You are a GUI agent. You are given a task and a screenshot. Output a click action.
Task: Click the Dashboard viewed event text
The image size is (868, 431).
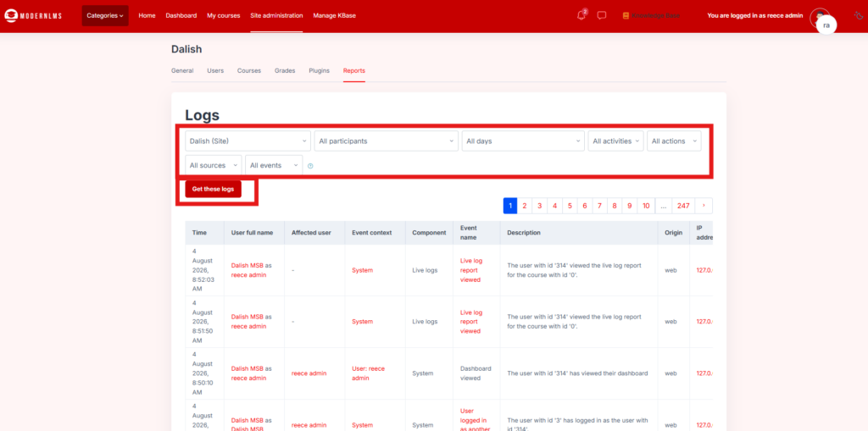pos(476,373)
